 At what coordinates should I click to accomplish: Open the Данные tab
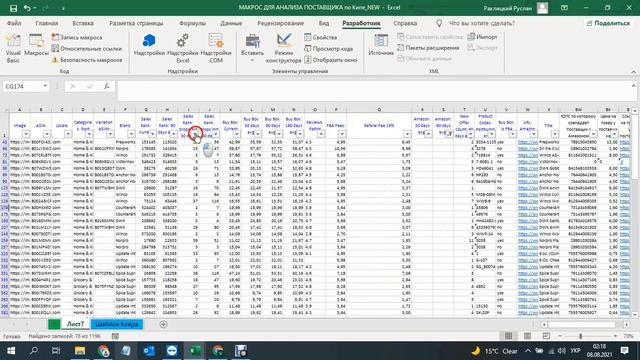click(231, 23)
